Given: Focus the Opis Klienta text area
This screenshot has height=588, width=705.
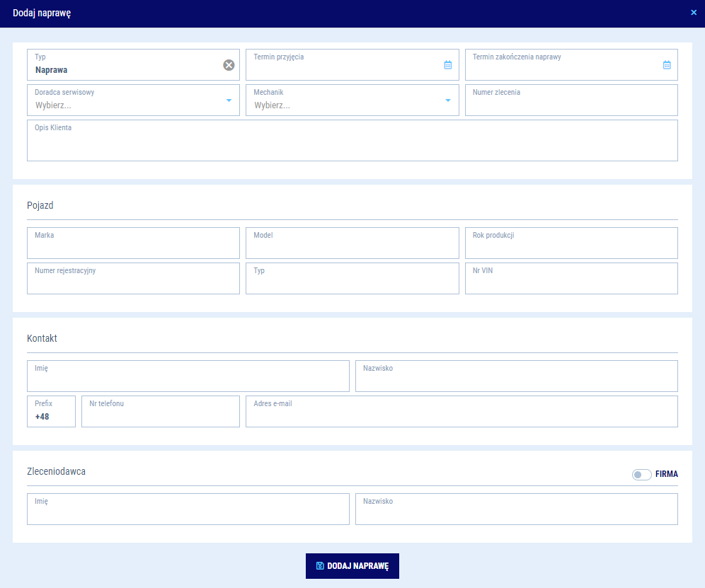Looking at the screenshot, I should click(x=352, y=145).
